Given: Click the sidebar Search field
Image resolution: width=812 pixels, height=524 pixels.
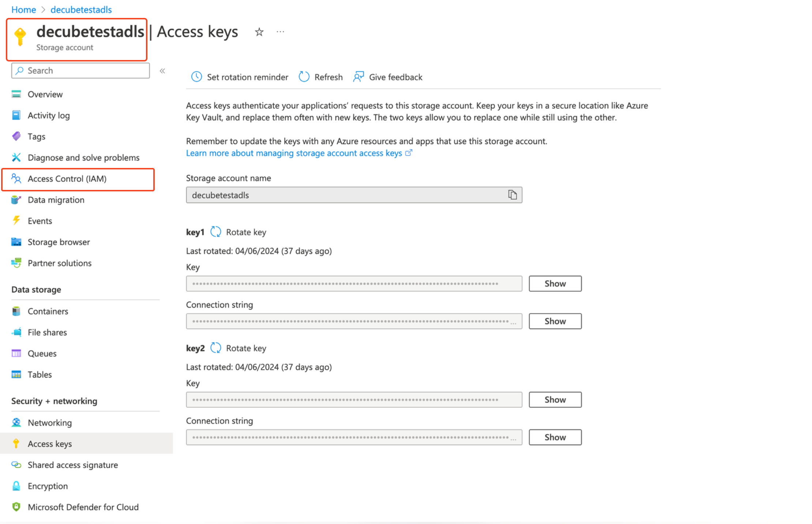Looking at the screenshot, I should pyautogui.click(x=80, y=71).
